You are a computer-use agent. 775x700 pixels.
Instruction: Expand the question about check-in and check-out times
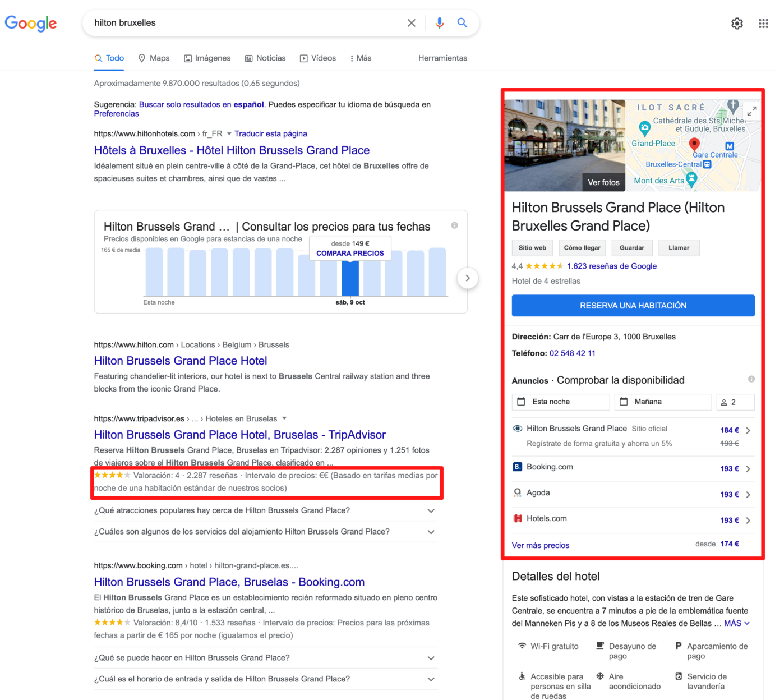431,679
